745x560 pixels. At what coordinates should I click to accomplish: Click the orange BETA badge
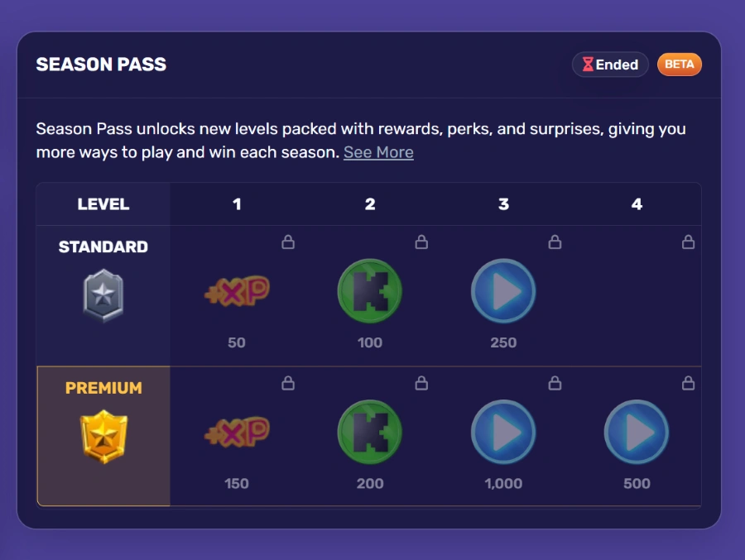click(x=679, y=65)
